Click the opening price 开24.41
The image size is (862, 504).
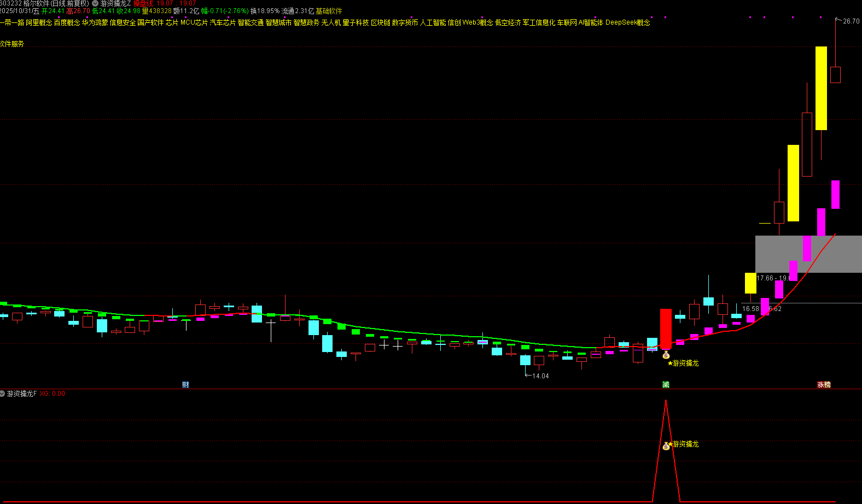53,11
